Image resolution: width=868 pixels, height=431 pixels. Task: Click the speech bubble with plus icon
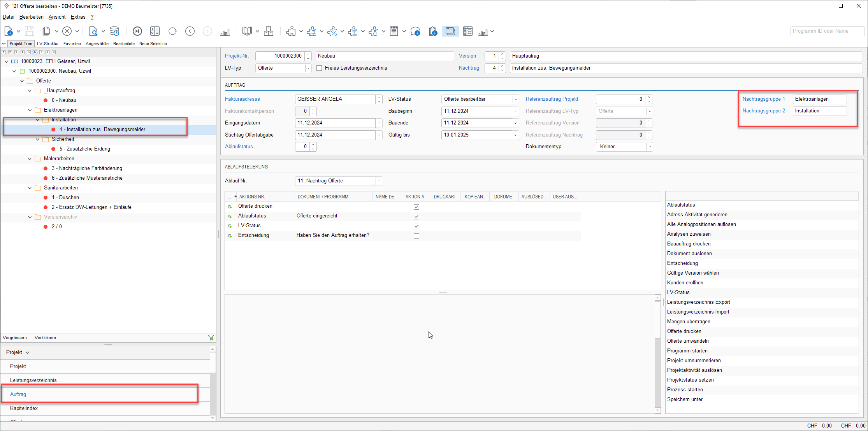(415, 32)
